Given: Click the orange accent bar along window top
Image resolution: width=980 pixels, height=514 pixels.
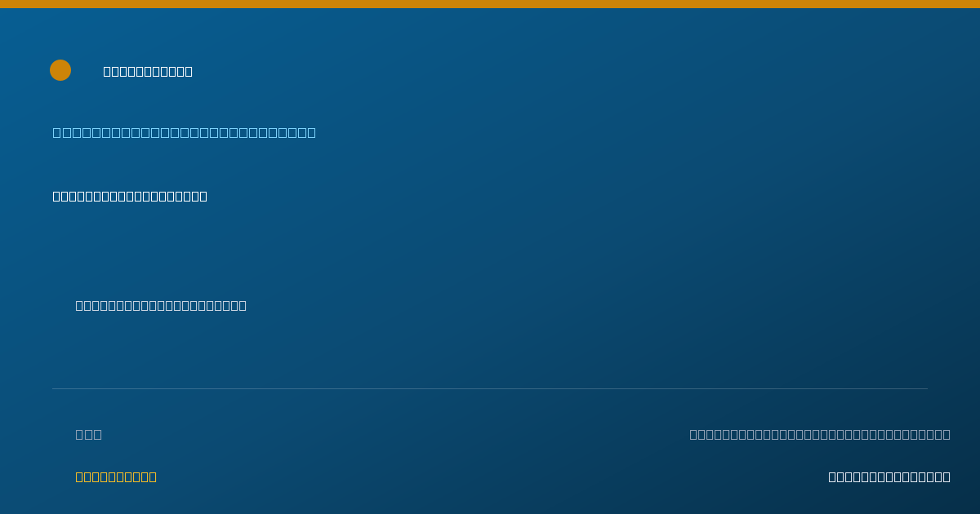Looking at the screenshot, I should (490, 4).
